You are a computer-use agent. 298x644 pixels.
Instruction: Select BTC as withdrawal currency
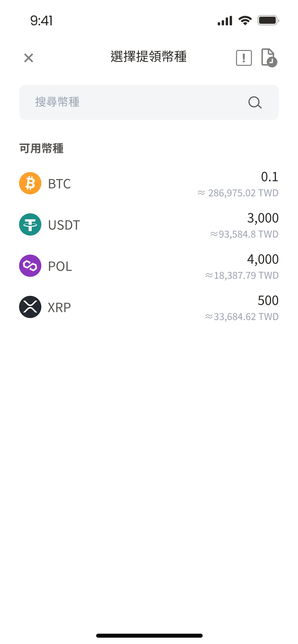pyautogui.click(x=59, y=184)
